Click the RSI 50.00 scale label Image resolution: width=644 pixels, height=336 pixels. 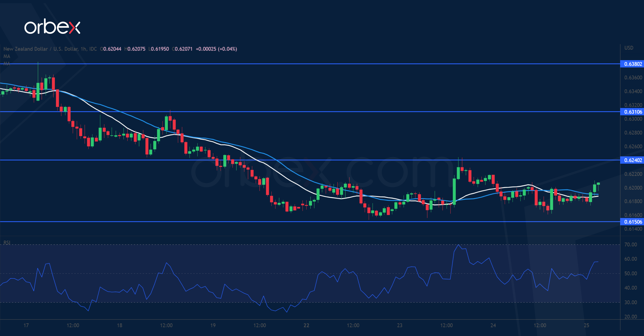pos(631,273)
